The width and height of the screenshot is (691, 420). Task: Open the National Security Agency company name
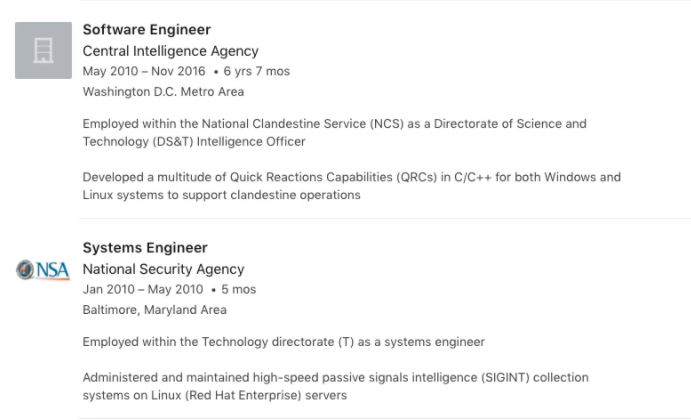tap(163, 269)
